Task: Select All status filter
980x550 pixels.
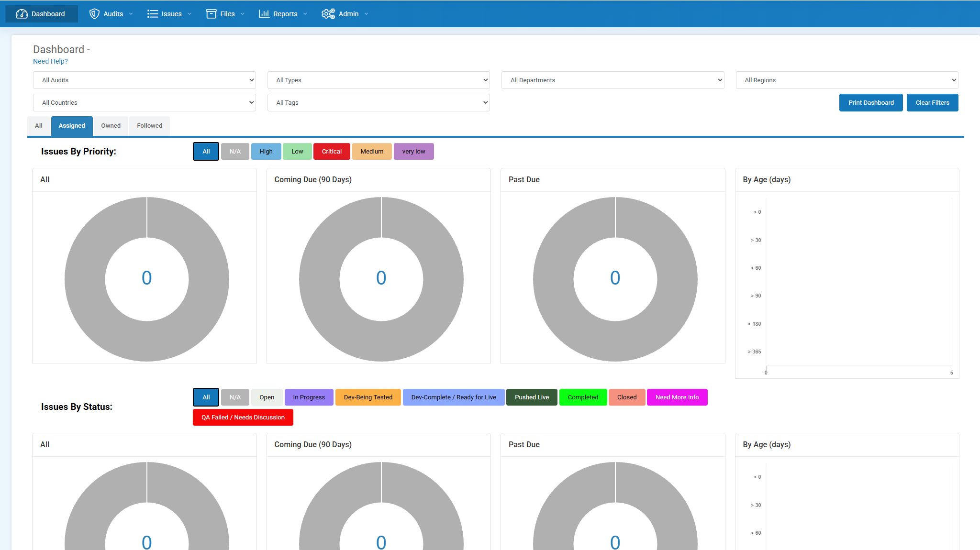Action: point(206,397)
